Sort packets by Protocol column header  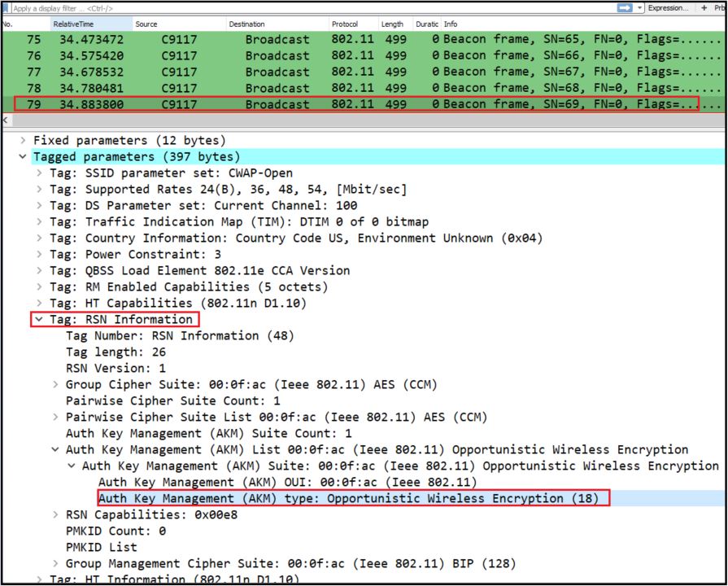[x=344, y=24]
